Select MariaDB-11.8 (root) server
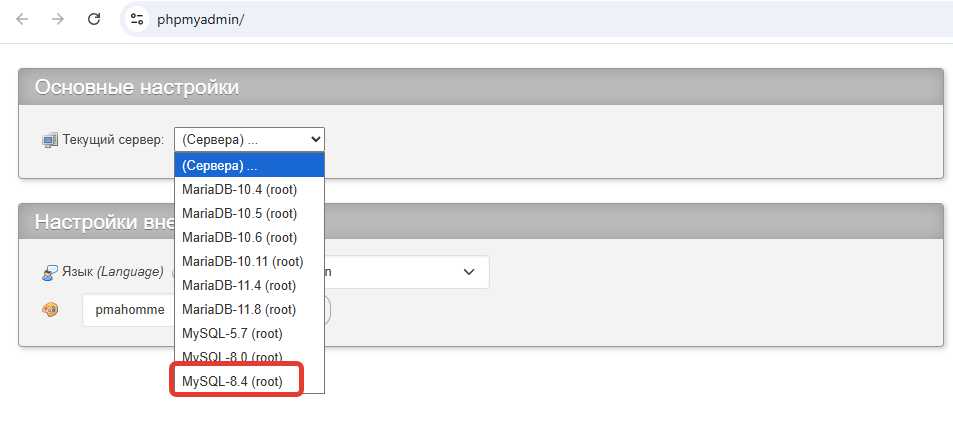The height and width of the screenshot is (437, 953). [249, 309]
